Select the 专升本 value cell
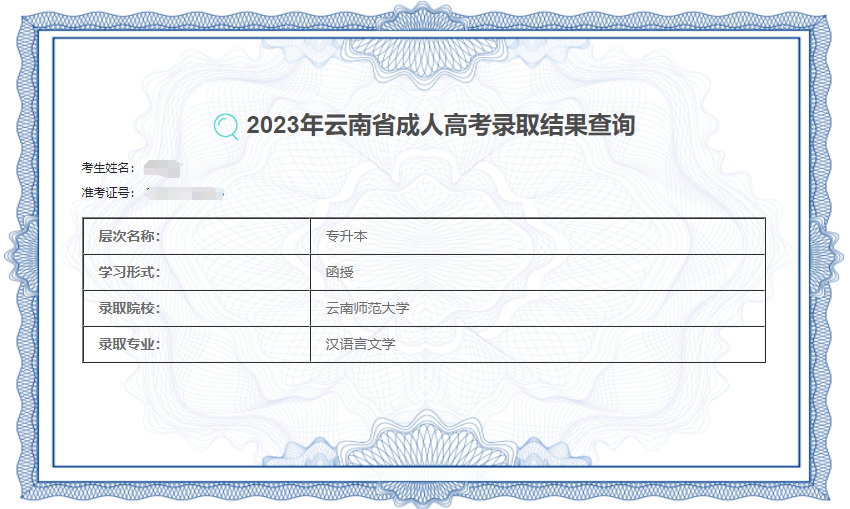 pyautogui.click(x=538, y=236)
